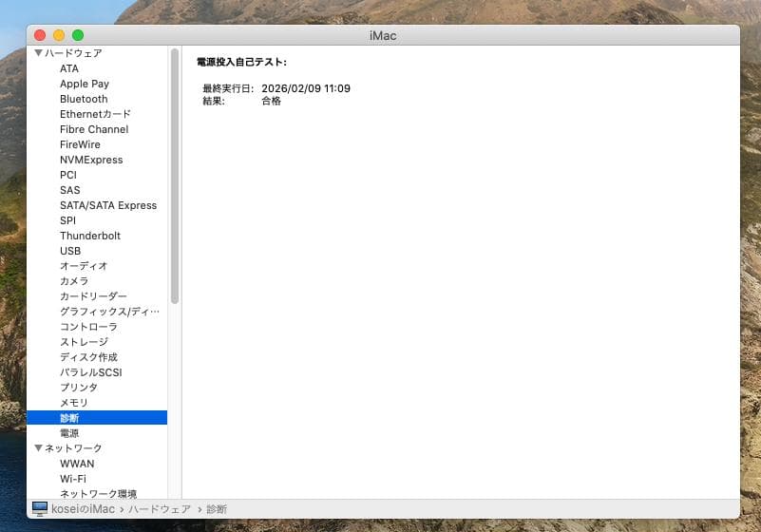
Task: Select USB in the hardware list
Action: pyautogui.click(x=70, y=251)
